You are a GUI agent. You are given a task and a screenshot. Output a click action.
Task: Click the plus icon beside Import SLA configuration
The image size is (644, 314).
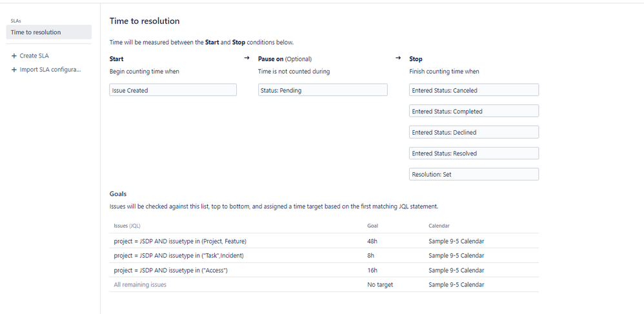pos(14,70)
